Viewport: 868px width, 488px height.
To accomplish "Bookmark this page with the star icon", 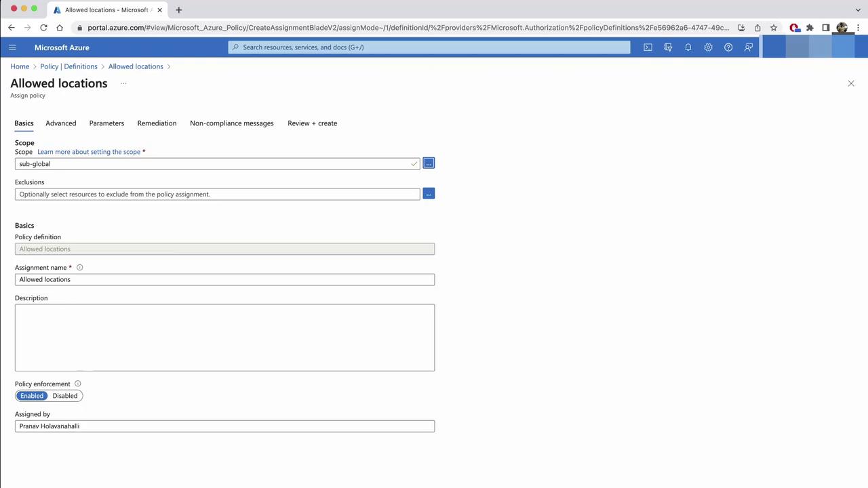I will [774, 28].
